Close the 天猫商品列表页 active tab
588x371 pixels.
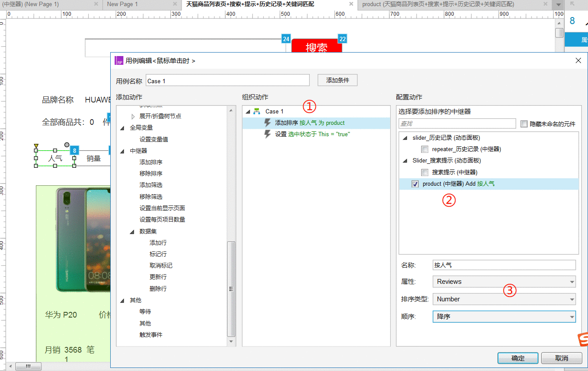(x=351, y=4)
